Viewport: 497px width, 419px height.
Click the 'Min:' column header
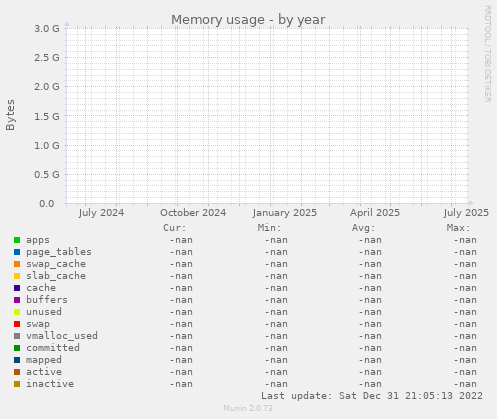(x=269, y=228)
